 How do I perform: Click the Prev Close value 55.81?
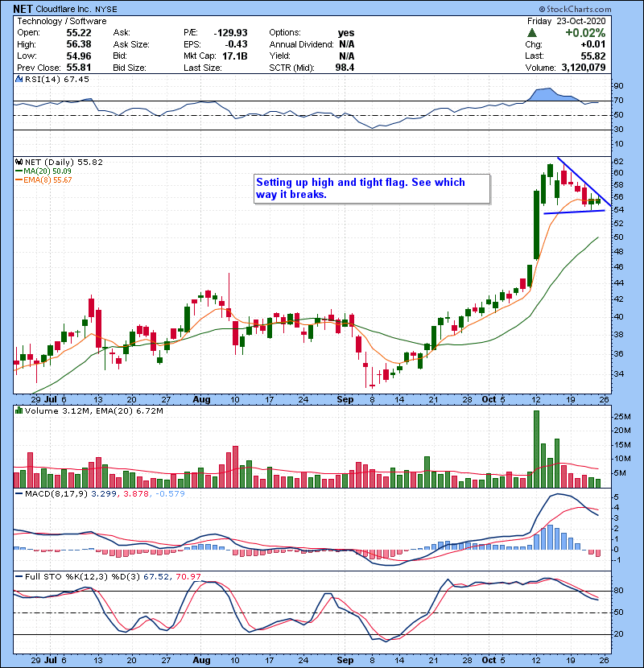(79, 68)
